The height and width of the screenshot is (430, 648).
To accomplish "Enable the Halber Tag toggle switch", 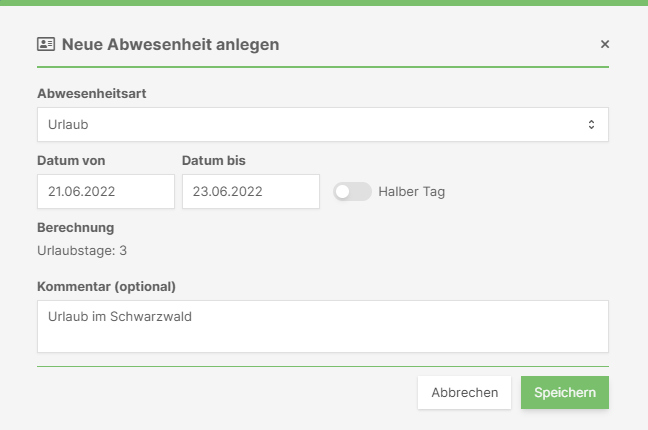I will pos(353,191).
